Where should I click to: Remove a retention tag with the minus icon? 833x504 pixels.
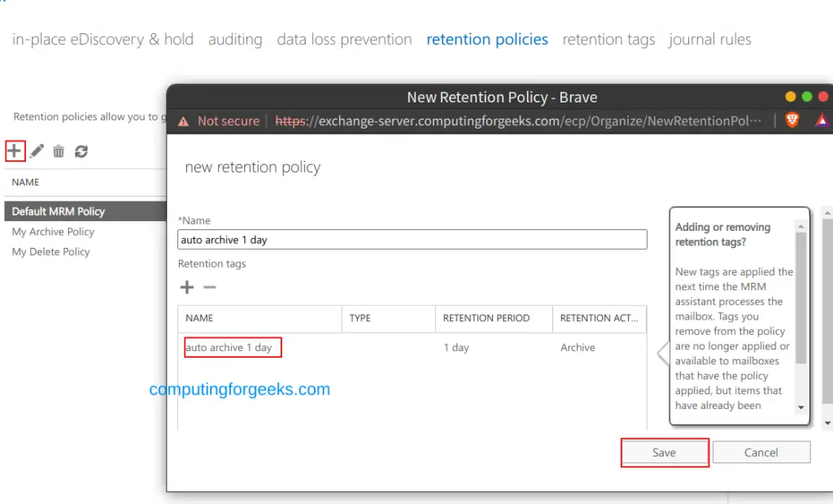[210, 287]
